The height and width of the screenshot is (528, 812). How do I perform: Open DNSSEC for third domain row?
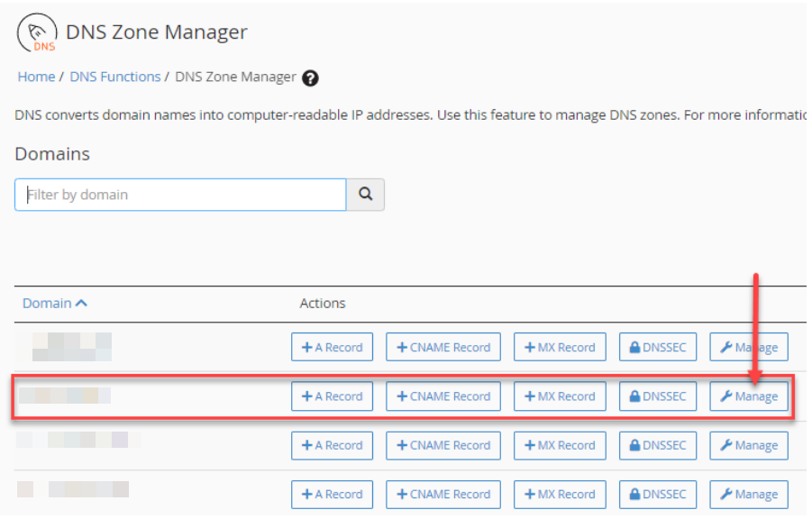pos(658,445)
